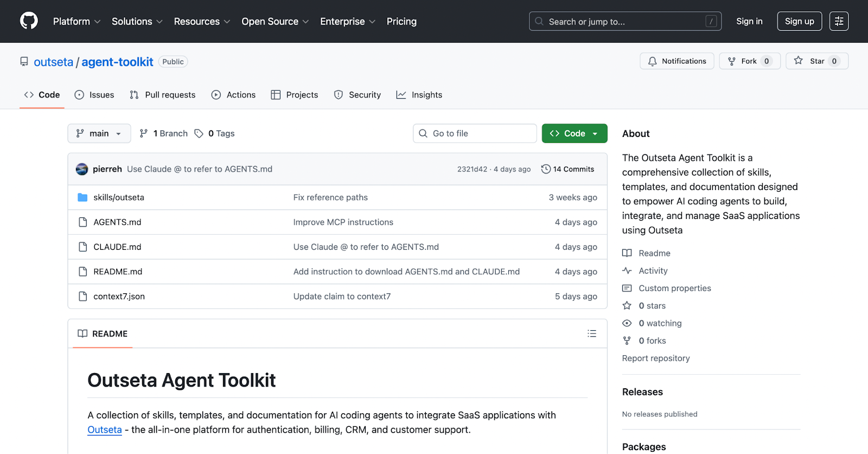
Task: Expand the Platform menu
Action: coord(76,21)
